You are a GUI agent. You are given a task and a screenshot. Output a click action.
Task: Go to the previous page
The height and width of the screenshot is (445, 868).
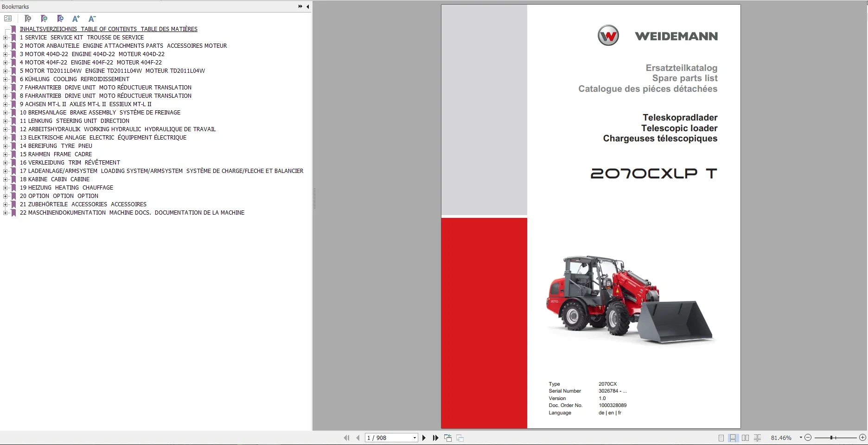(x=358, y=438)
